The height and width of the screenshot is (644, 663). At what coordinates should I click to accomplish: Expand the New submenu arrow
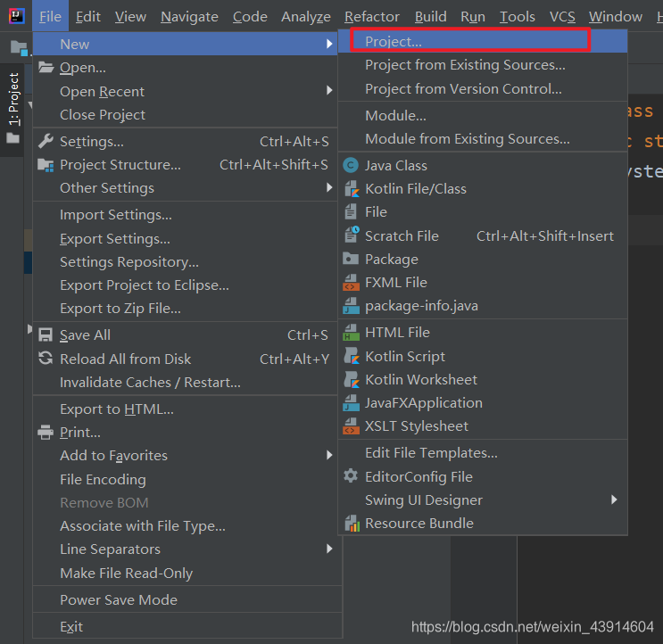tap(329, 44)
